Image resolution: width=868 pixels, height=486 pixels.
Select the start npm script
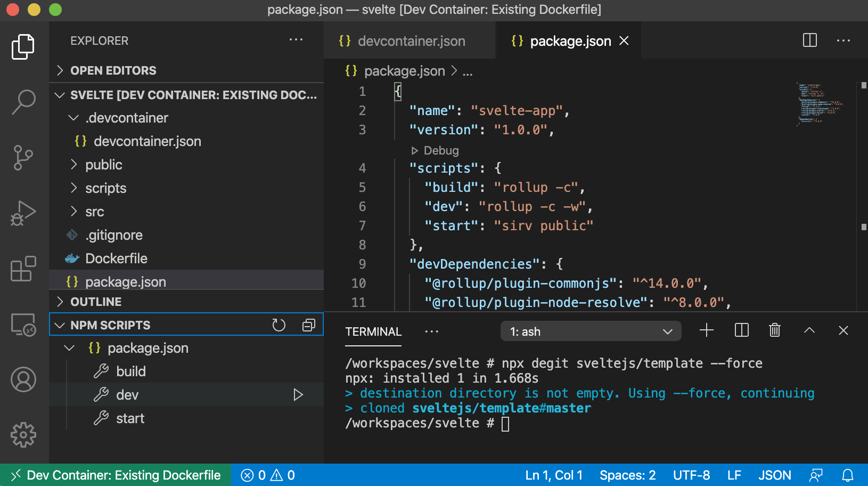click(186, 418)
